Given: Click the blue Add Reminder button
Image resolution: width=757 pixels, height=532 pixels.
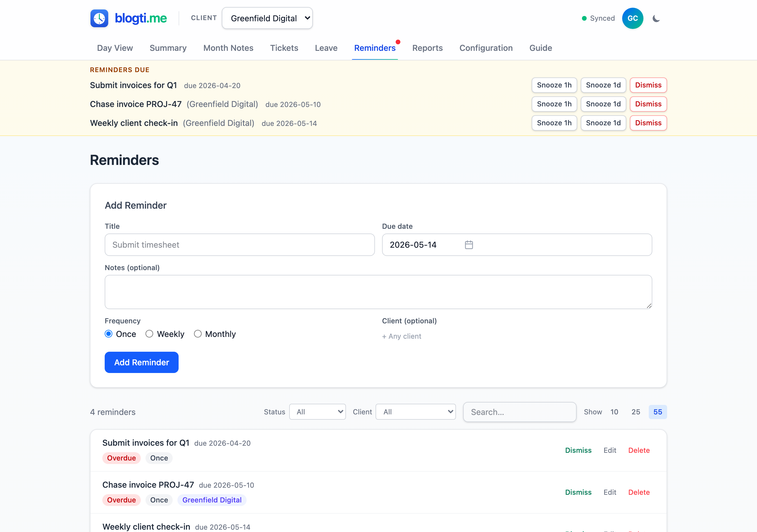Looking at the screenshot, I should [141, 362].
